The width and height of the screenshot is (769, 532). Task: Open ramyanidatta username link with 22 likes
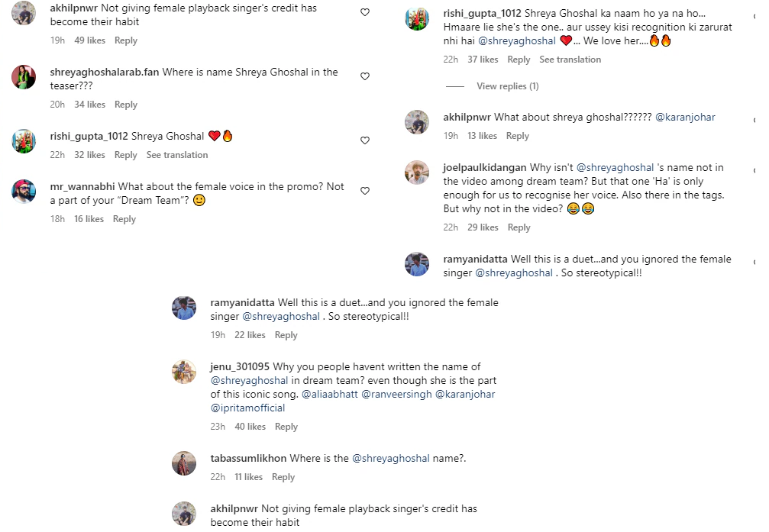241,303
